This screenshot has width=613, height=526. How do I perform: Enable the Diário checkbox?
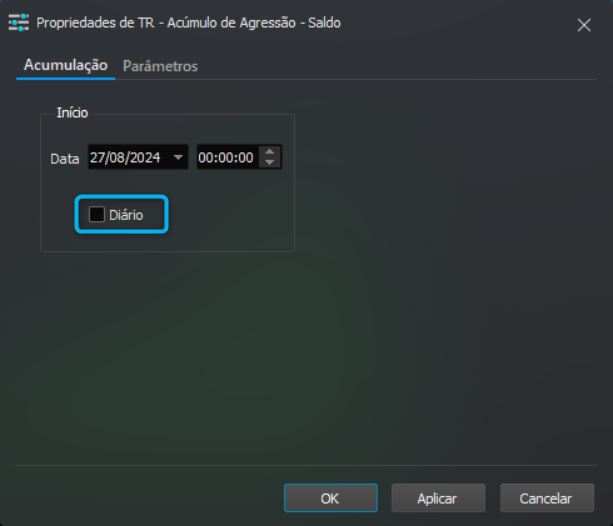coord(97,214)
